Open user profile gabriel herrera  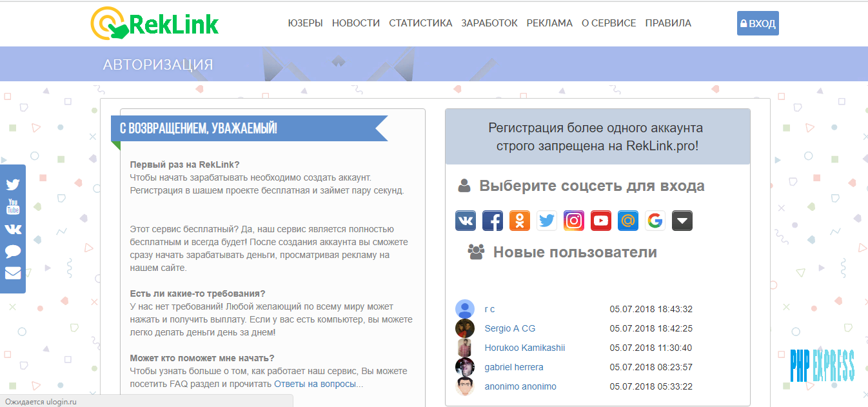pyautogui.click(x=514, y=368)
